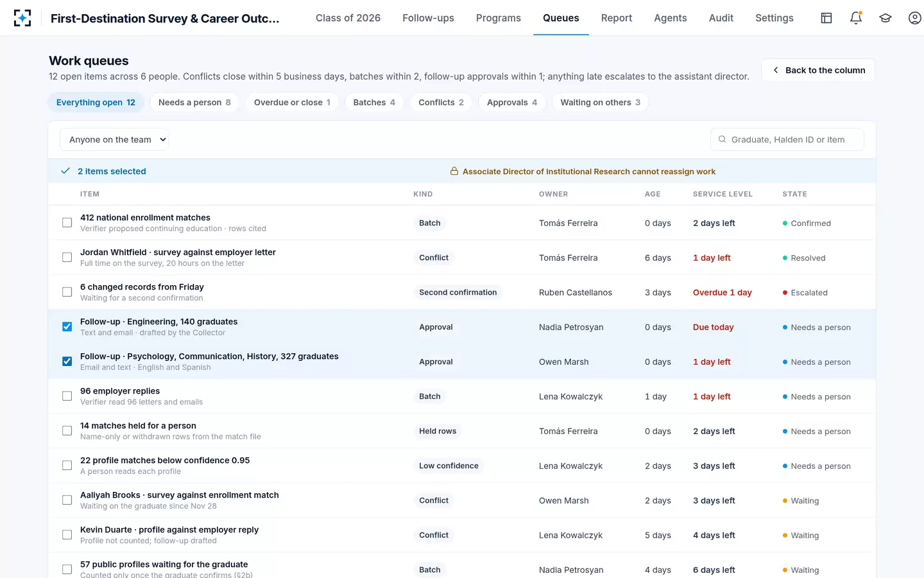Open the Class of 2026 tab
This screenshot has height=578, width=924.
348,18
